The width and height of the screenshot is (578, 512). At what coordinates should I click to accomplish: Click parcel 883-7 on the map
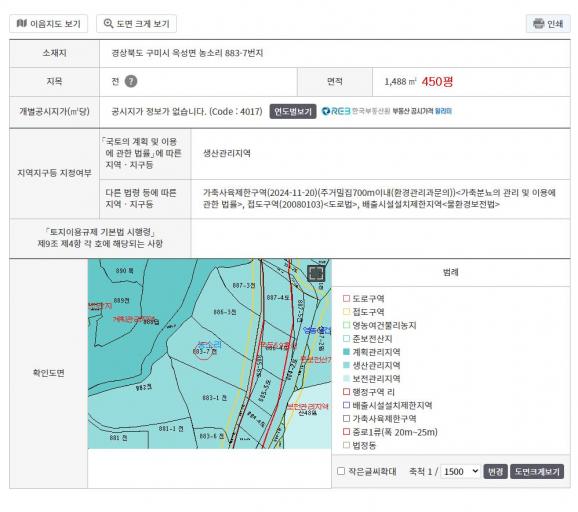[204, 352]
